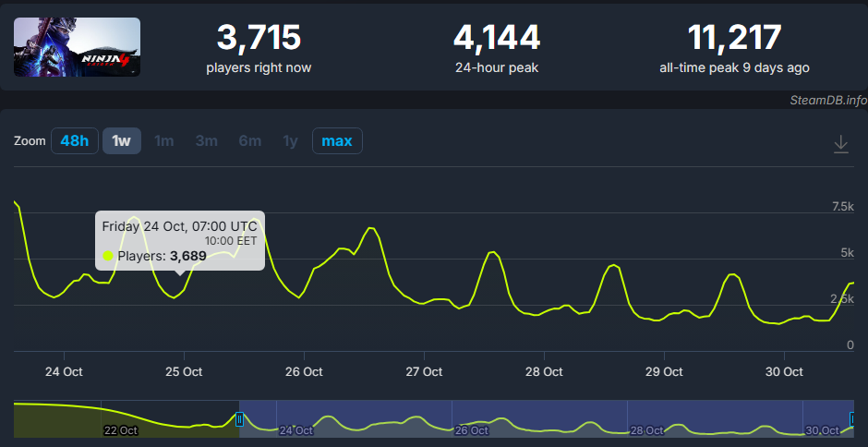Viewport: 868px width, 447px height.
Task: Click the 26 Oct label in navigator
Action: tap(472, 430)
